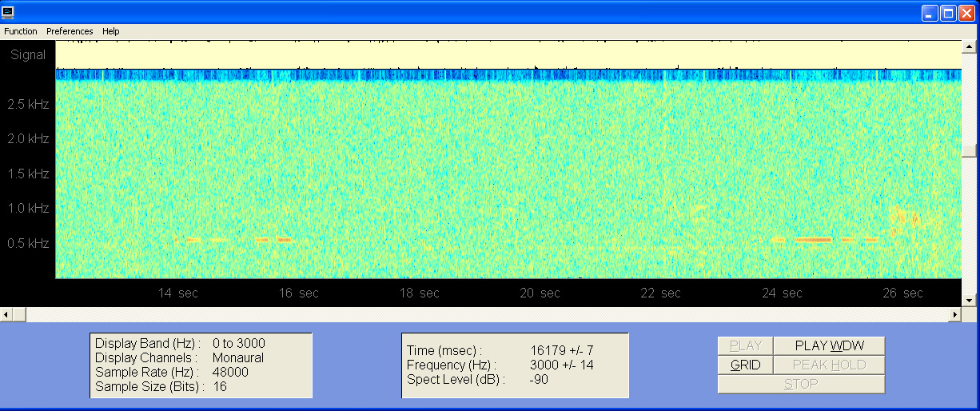Click the 22 sec time axis label

click(x=661, y=293)
